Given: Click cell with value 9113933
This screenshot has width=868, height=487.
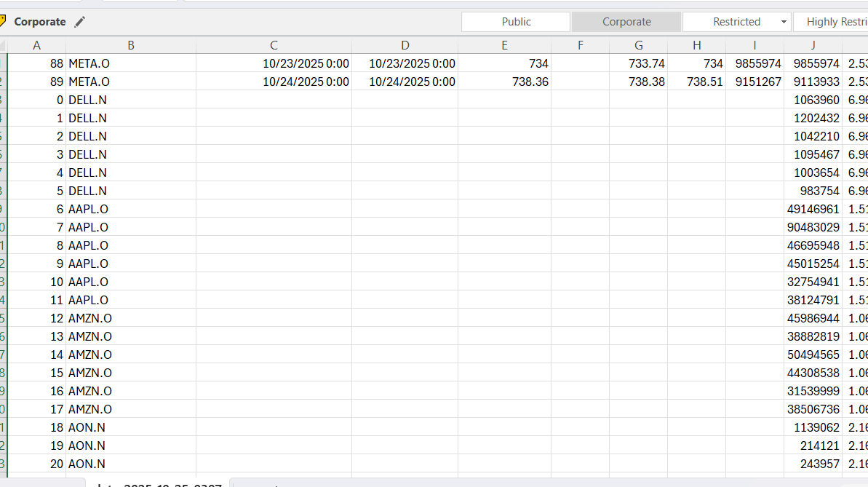Looking at the screenshot, I should (813, 82).
